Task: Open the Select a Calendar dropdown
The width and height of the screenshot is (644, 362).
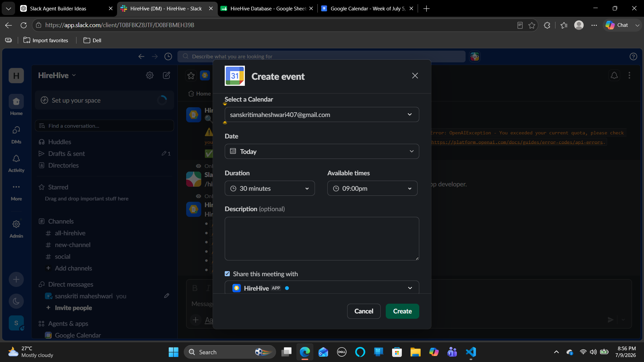Action: pos(322,115)
